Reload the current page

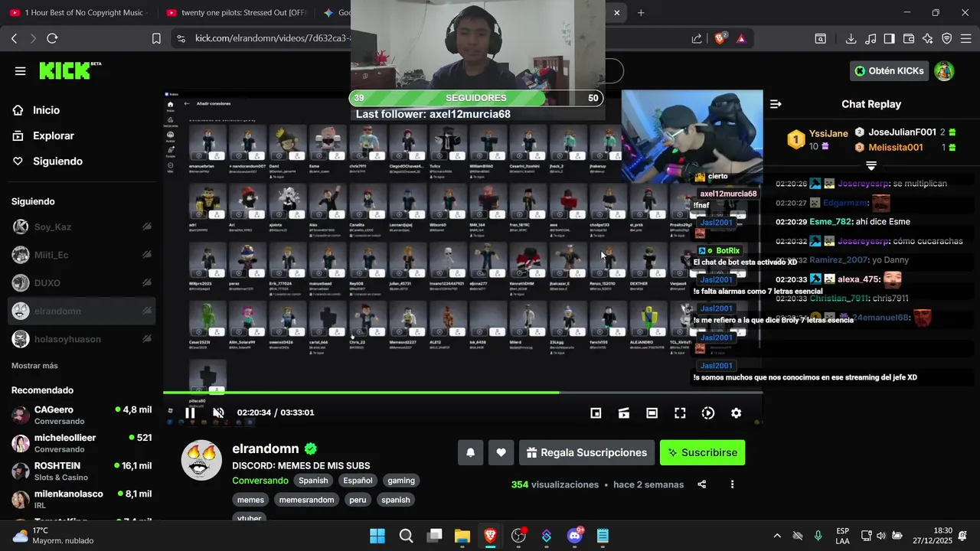[52, 38]
